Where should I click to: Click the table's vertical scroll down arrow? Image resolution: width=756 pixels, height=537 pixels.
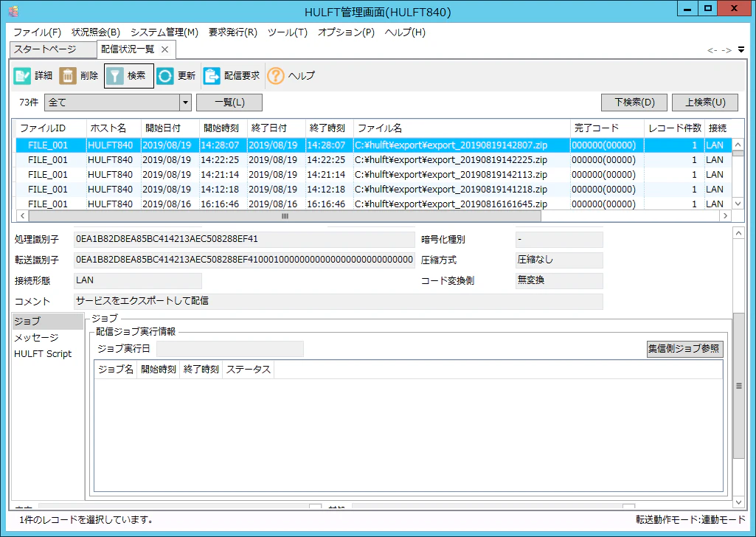738,204
